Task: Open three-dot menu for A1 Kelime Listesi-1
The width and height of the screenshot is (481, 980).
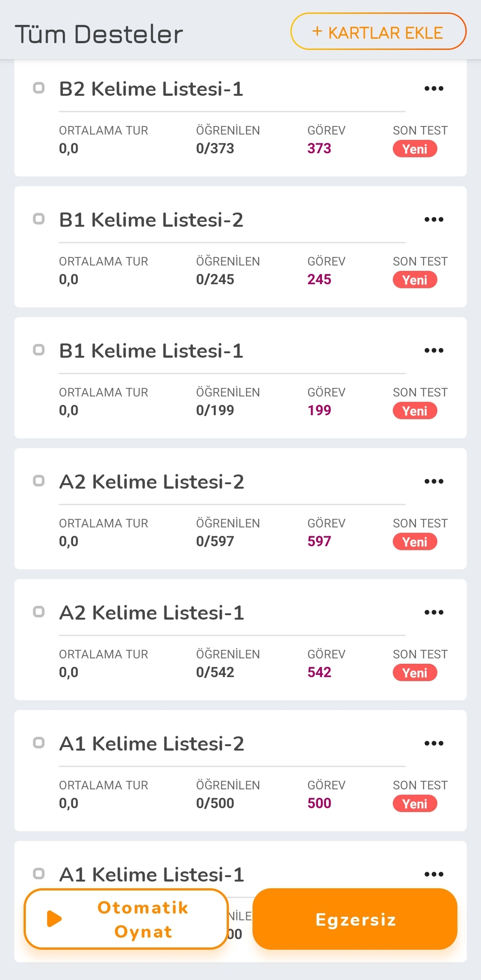Action: (x=434, y=874)
